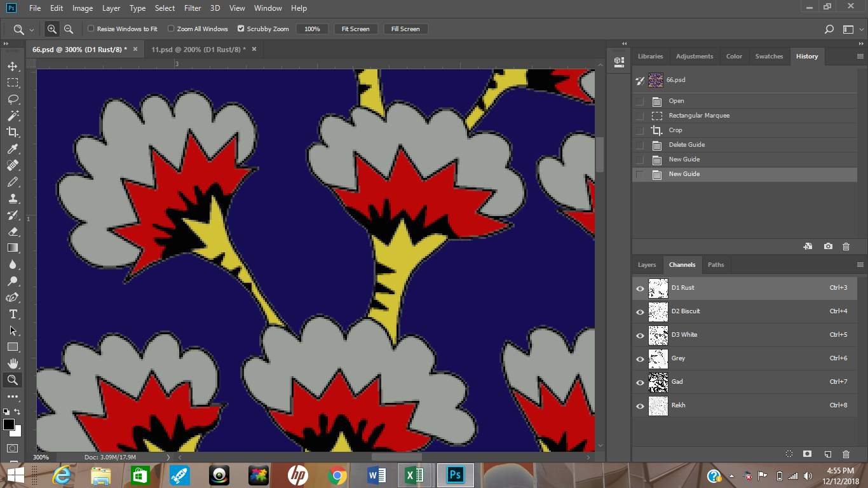Click the 100% zoom button

(x=312, y=29)
